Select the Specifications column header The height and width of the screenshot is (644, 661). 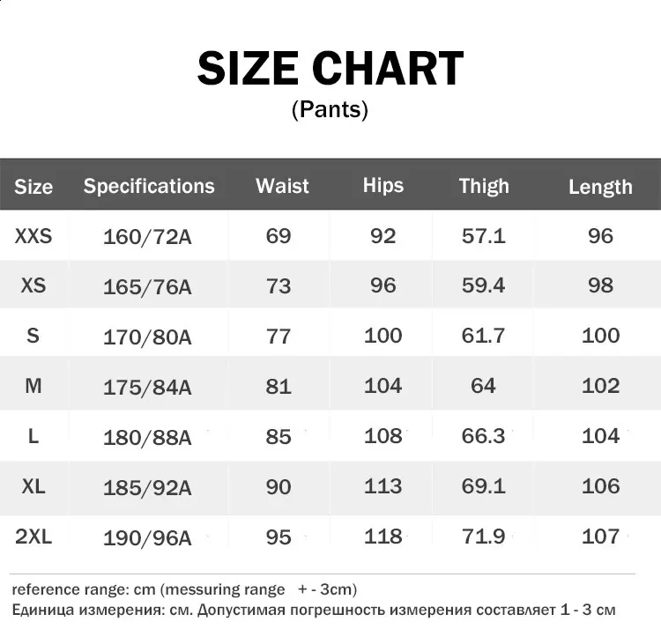click(x=149, y=186)
